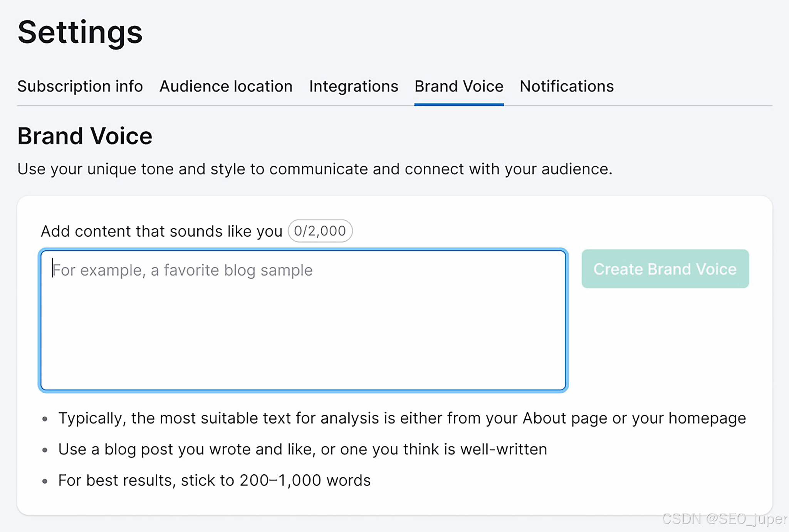Click the 'Use your unique tone' description text
Viewport: 789px width, 532px height.
(314, 169)
